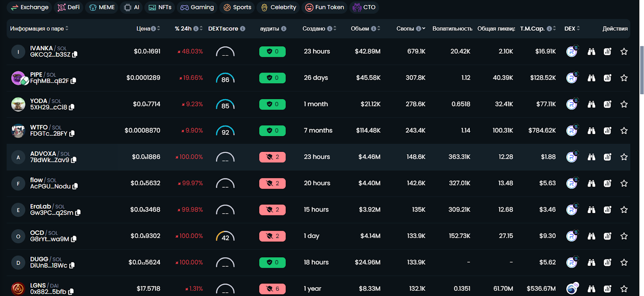
Task: Open the chart icon for ADVOXA row
Action: tap(607, 157)
